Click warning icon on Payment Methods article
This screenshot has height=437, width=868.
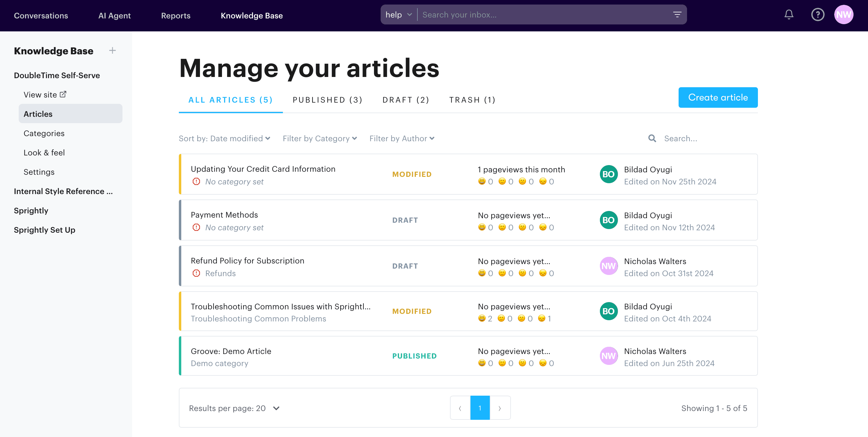tap(196, 227)
